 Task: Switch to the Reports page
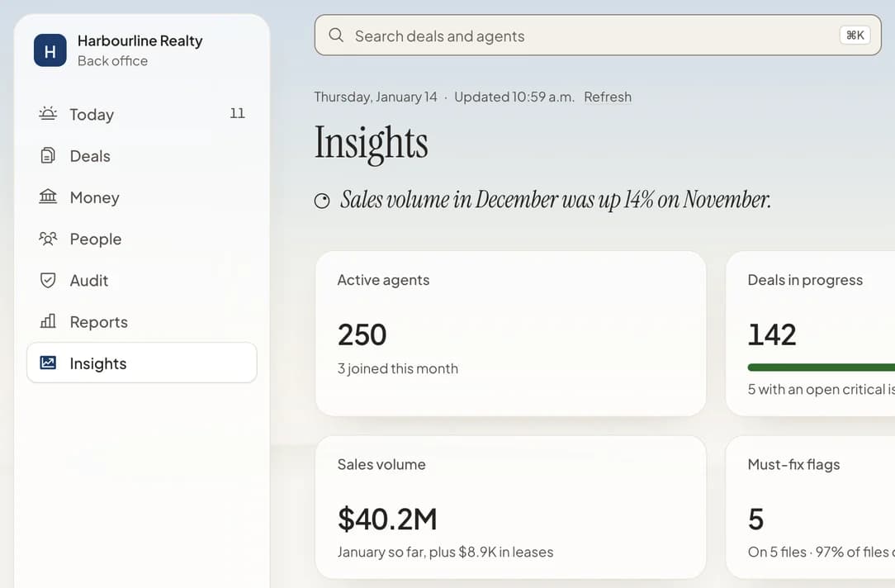(x=142, y=322)
